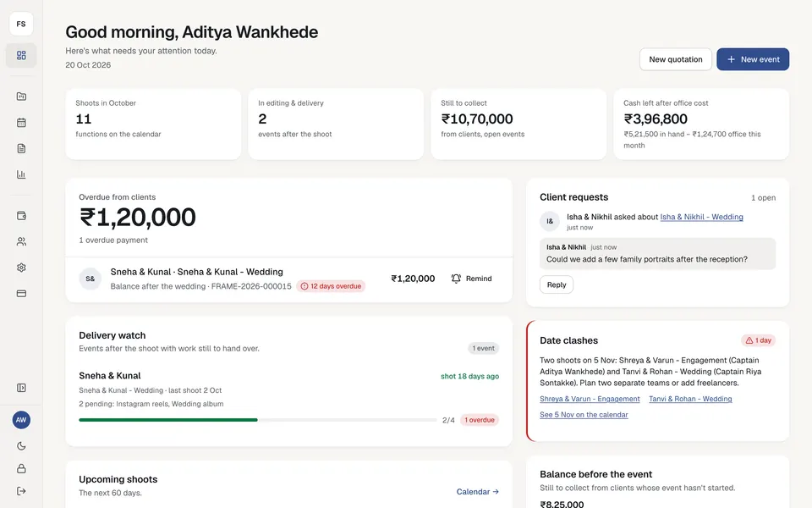Click the 20 Oct 2026 date text
The width and height of the screenshot is (812, 508).
pyautogui.click(x=88, y=65)
